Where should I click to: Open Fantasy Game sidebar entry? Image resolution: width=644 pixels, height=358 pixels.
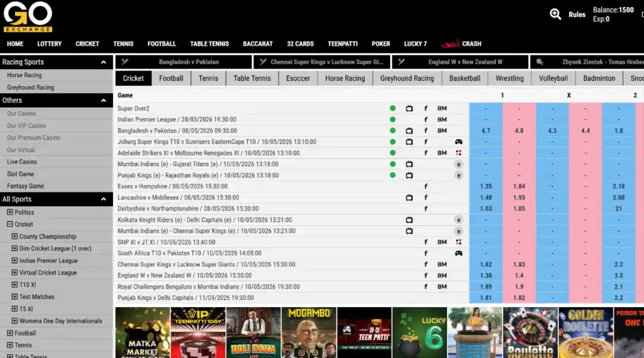[x=25, y=186]
